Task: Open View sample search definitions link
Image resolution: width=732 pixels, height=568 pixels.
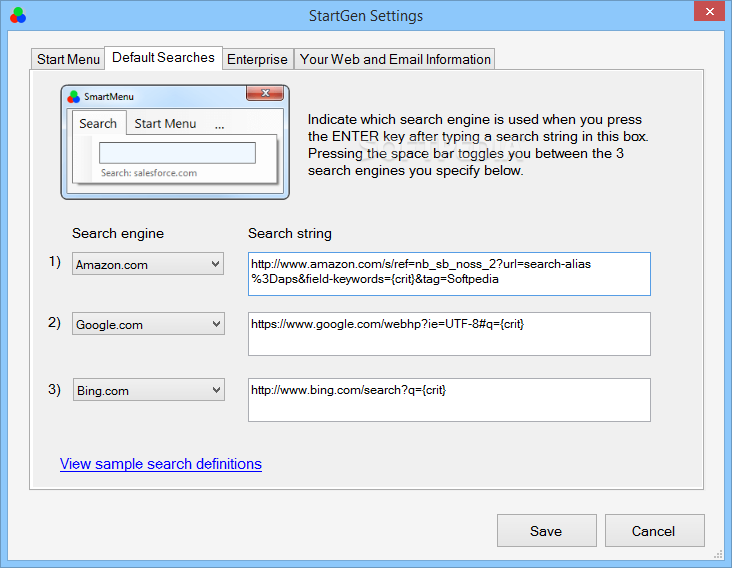Action: pos(161,464)
